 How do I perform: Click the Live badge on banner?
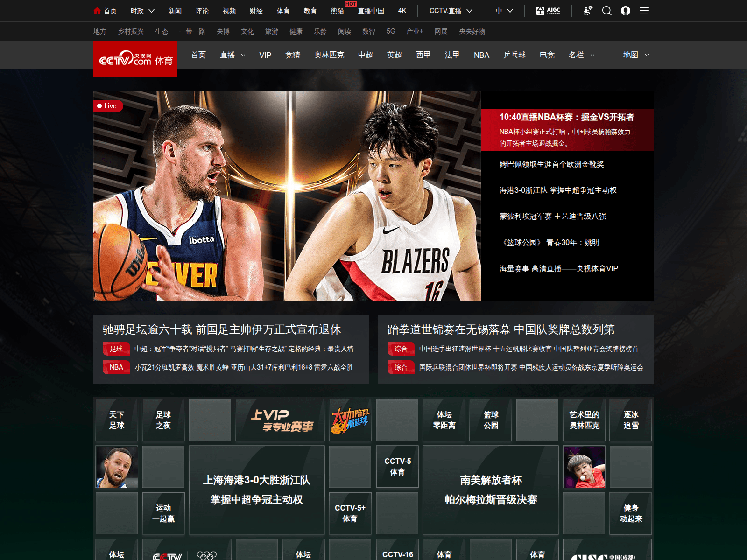[108, 106]
